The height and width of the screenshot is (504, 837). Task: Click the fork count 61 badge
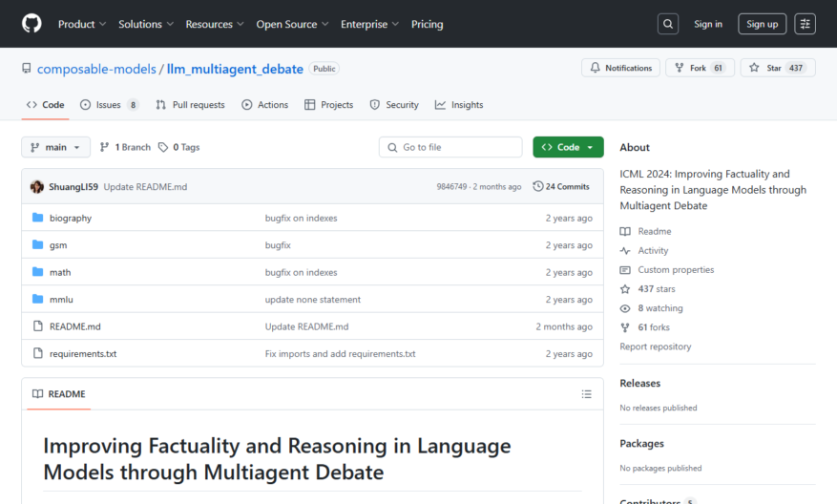click(718, 68)
